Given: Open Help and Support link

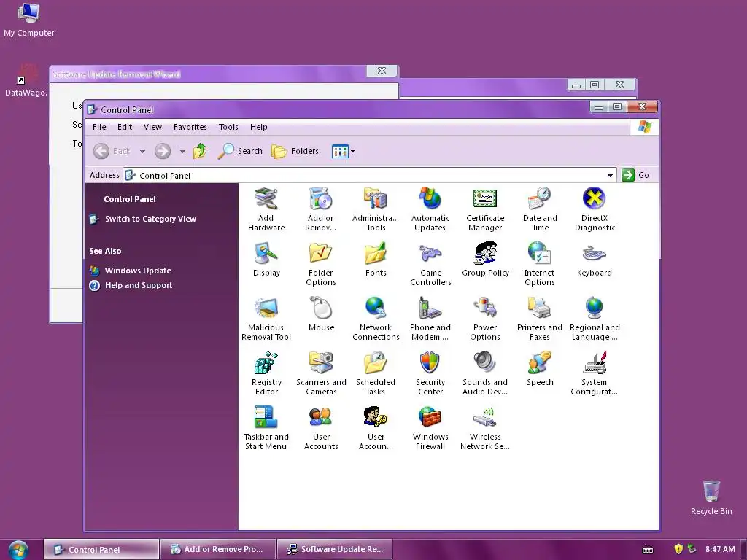Looking at the screenshot, I should coord(138,285).
